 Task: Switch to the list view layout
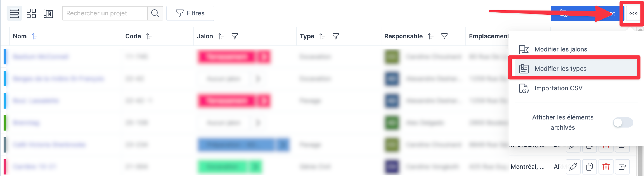pyautogui.click(x=14, y=13)
